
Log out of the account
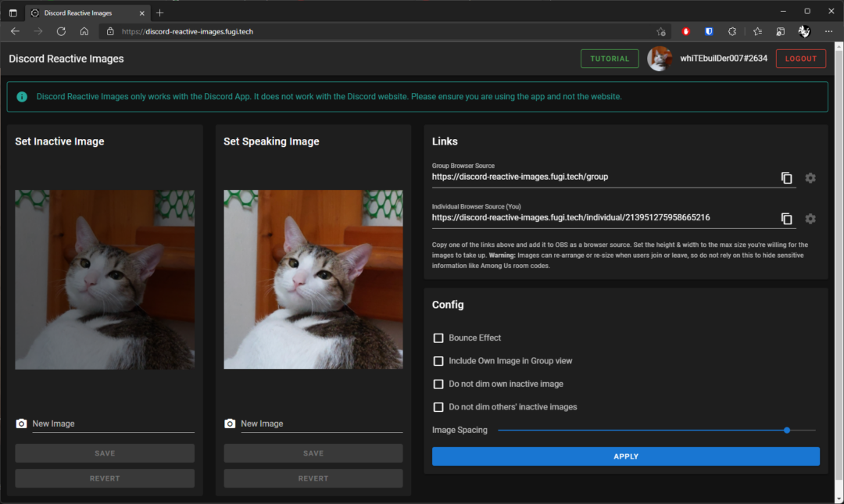point(800,59)
